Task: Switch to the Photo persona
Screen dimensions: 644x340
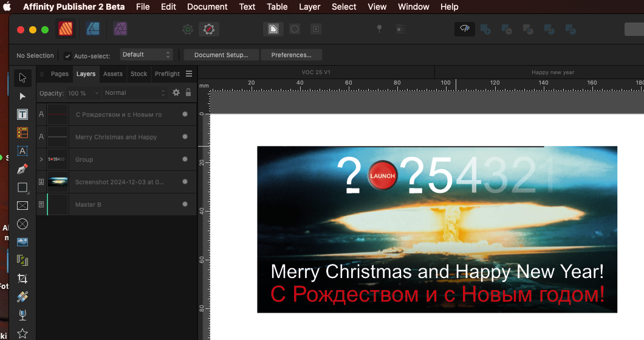Action: click(120, 29)
